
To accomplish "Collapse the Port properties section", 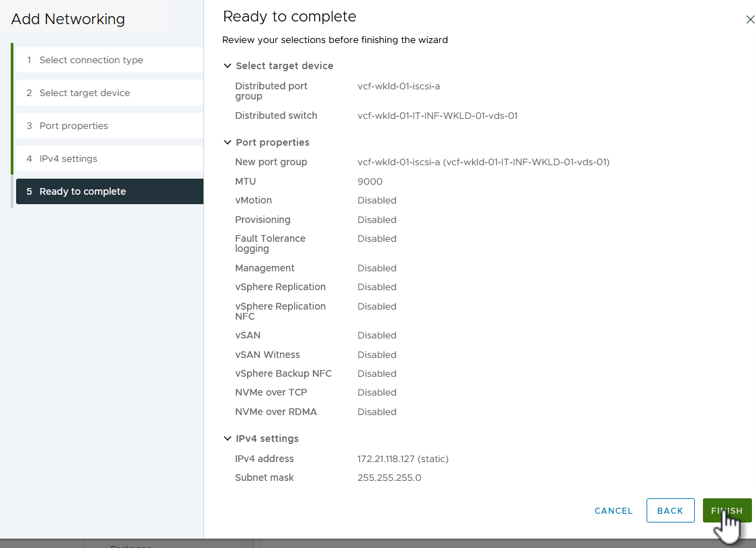I will [228, 142].
